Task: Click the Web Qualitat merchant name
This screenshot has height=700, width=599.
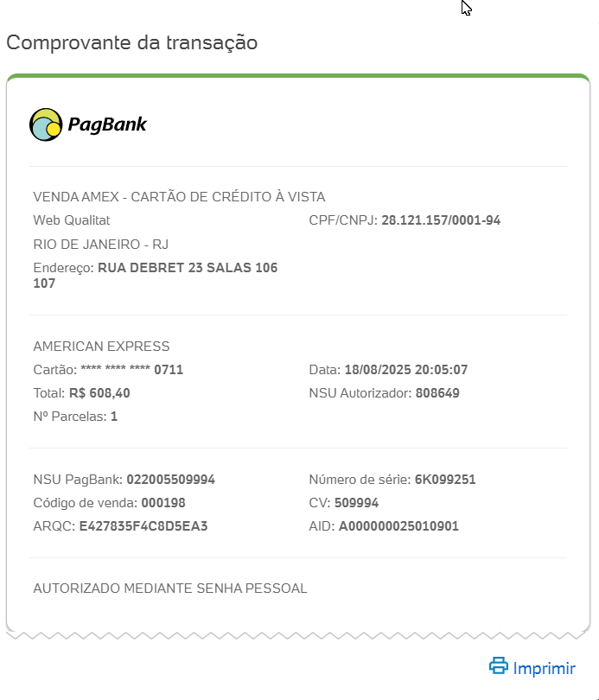Action: 72,220
